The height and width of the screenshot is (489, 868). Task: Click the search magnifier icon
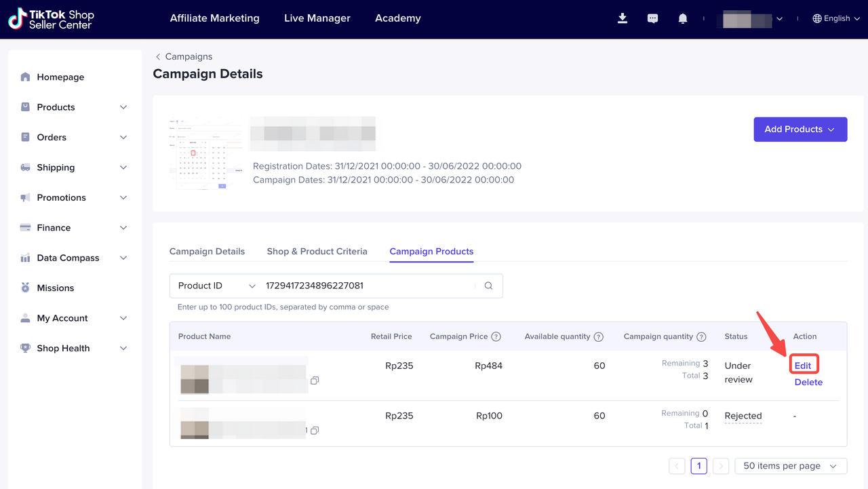click(x=488, y=286)
